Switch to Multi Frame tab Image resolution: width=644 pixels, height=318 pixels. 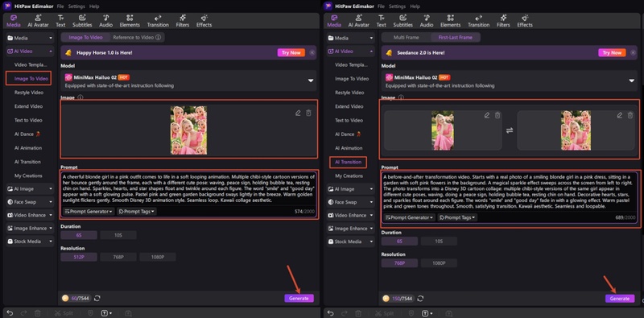tap(407, 37)
